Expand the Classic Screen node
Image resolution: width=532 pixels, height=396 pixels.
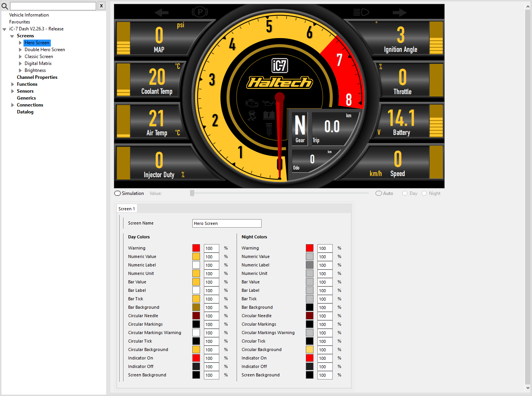20,57
